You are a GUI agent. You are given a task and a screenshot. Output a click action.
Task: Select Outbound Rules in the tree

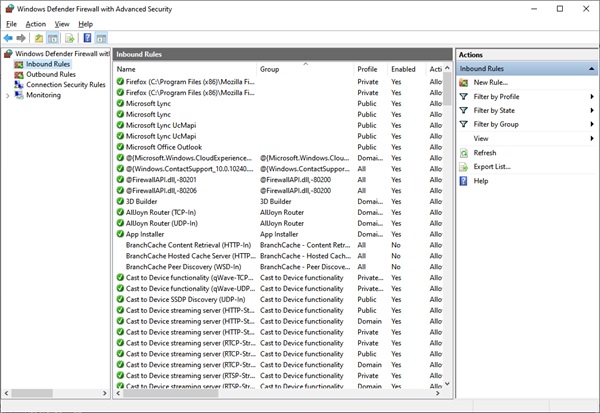[51, 74]
